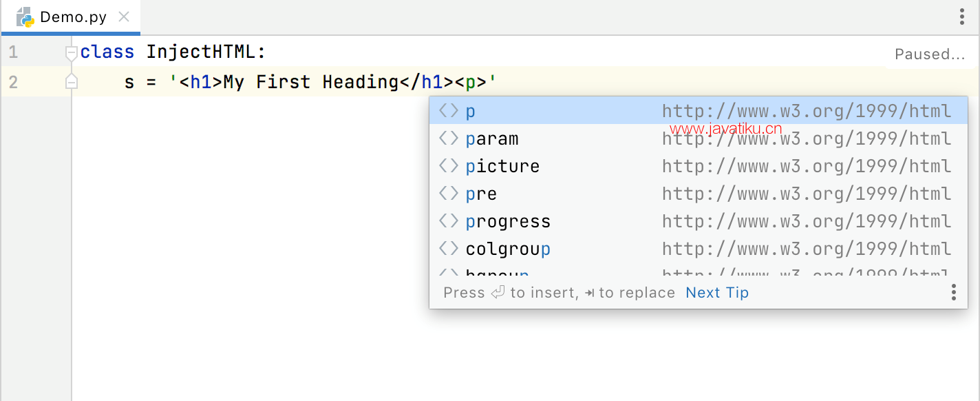This screenshot has height=401, width=980.
Task: Click the tag icon beside 'progress'
Action: pyautogui.click(x=449, y=221)
